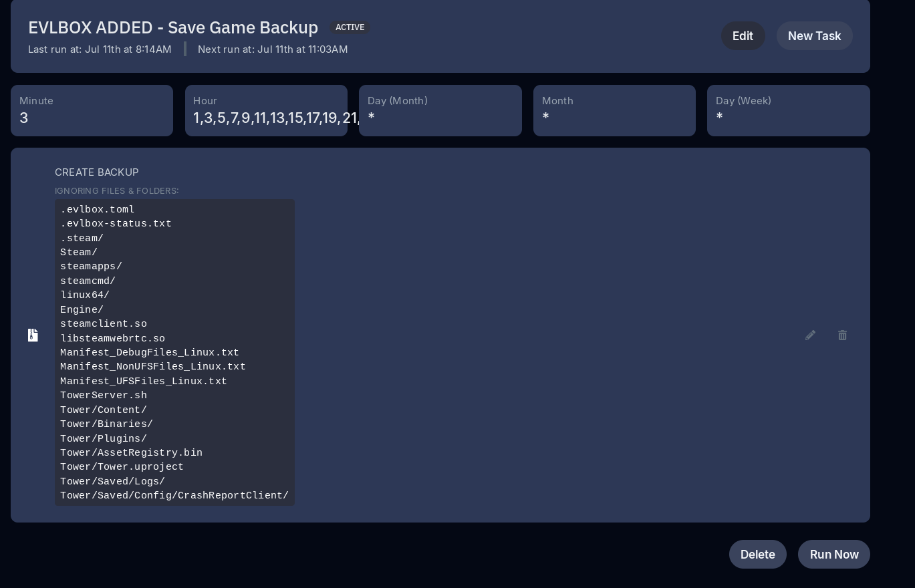The height and width of the screenshot is (588, 915).
Task: Click the .steam/ ignore entry
Action: 82,239
